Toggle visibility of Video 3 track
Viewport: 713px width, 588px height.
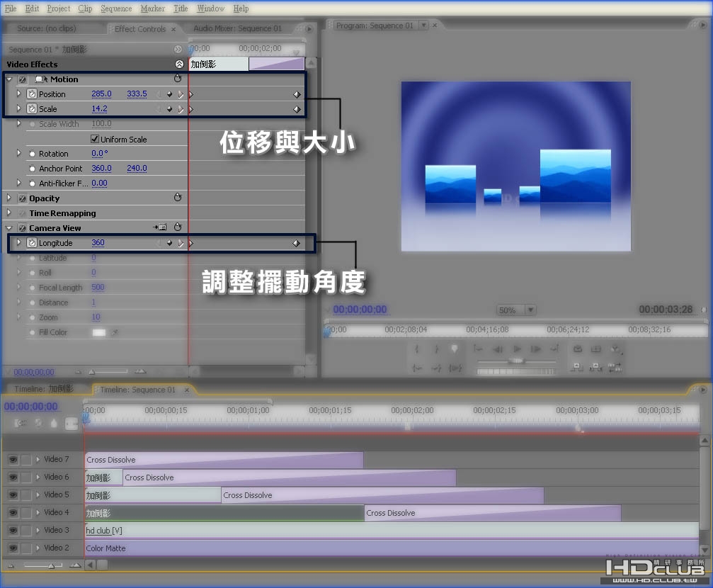pyautogui.click(x=13, y=530)
